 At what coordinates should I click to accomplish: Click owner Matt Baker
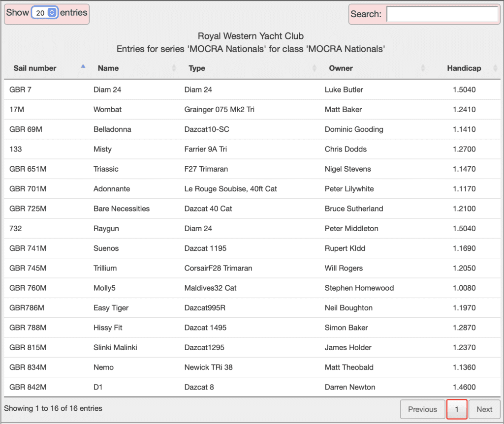tap(343, 110)
